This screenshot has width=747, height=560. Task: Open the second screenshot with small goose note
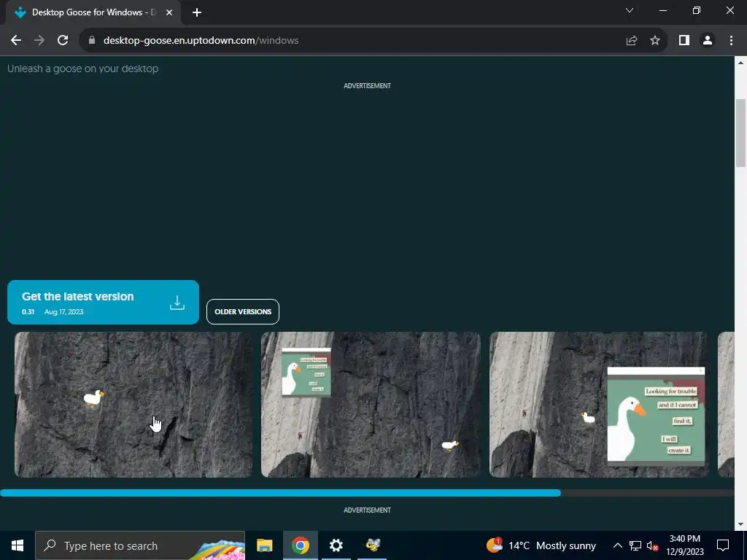[x=371, y=405]
